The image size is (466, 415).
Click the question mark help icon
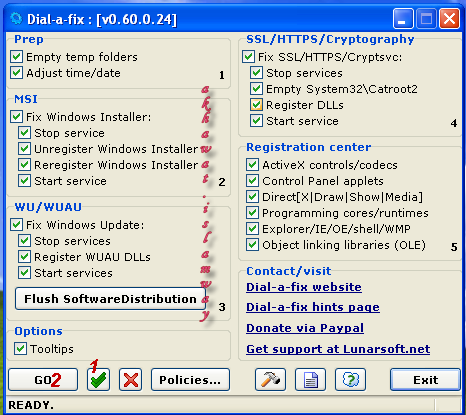pyautogui.click(x=350, y=379)
